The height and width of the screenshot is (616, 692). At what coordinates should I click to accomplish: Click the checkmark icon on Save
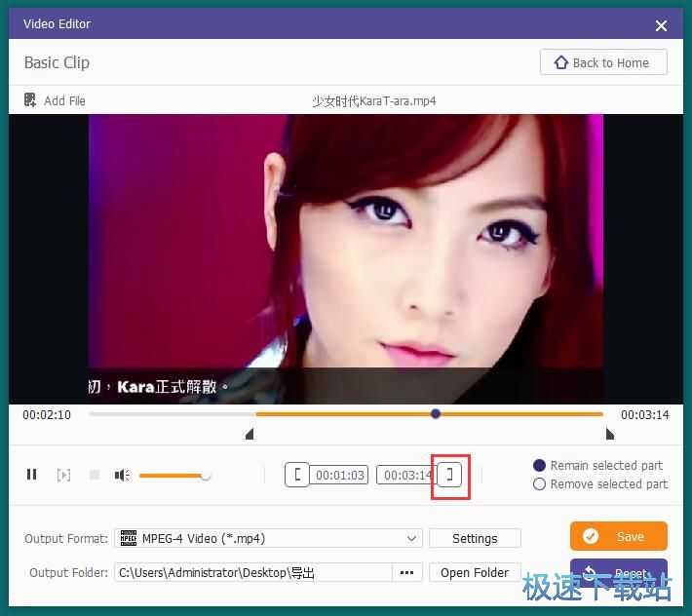click(591, 537)
